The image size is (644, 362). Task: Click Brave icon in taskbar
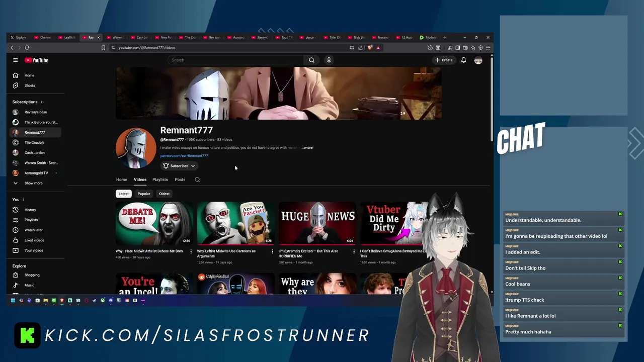pos(62,300)
